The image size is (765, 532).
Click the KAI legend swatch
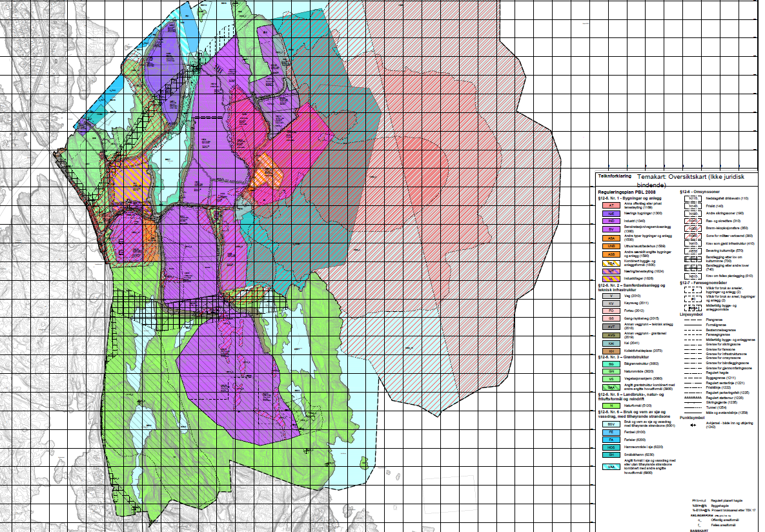click(x=611, y=343)
